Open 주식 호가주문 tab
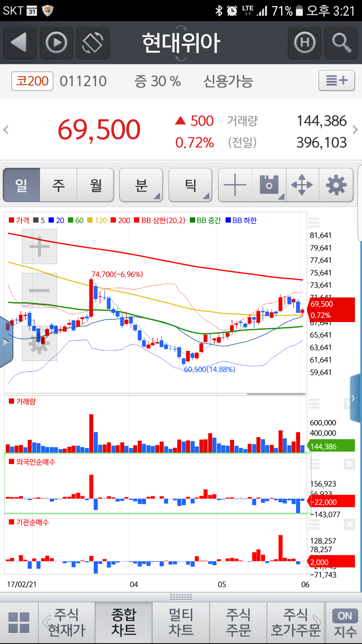The height and width of the screenshot is (644, 362). click(x=296, y=623)
